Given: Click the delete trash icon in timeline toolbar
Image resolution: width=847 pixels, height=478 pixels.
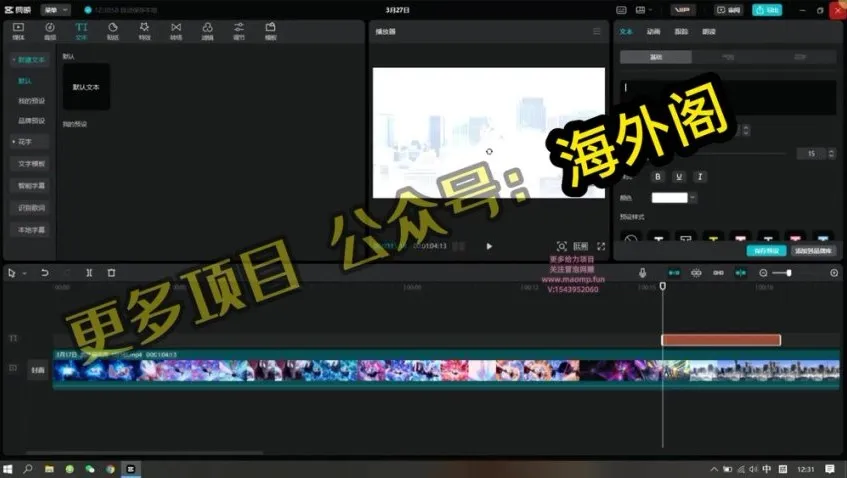Looking at the screenshot, I should point(111,273).
